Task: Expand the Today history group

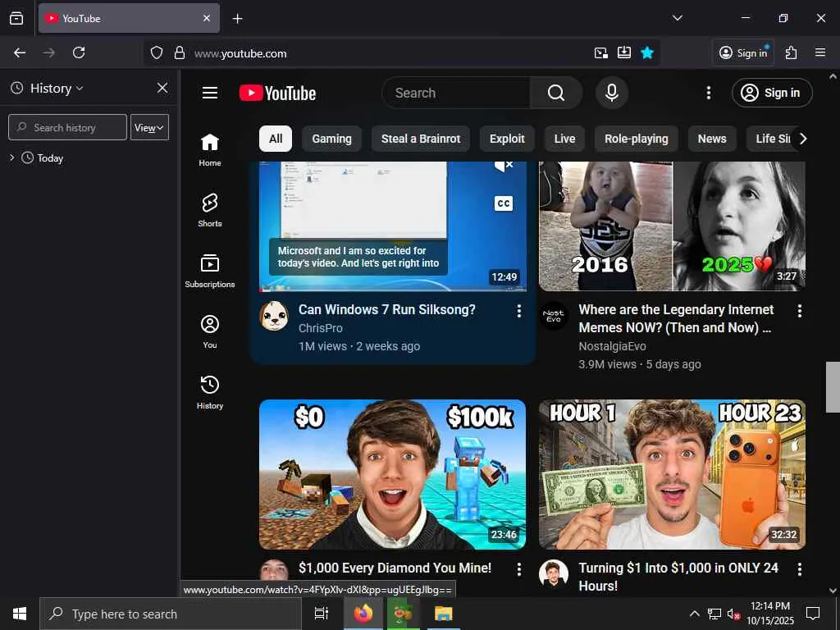Action: point(11,157)
